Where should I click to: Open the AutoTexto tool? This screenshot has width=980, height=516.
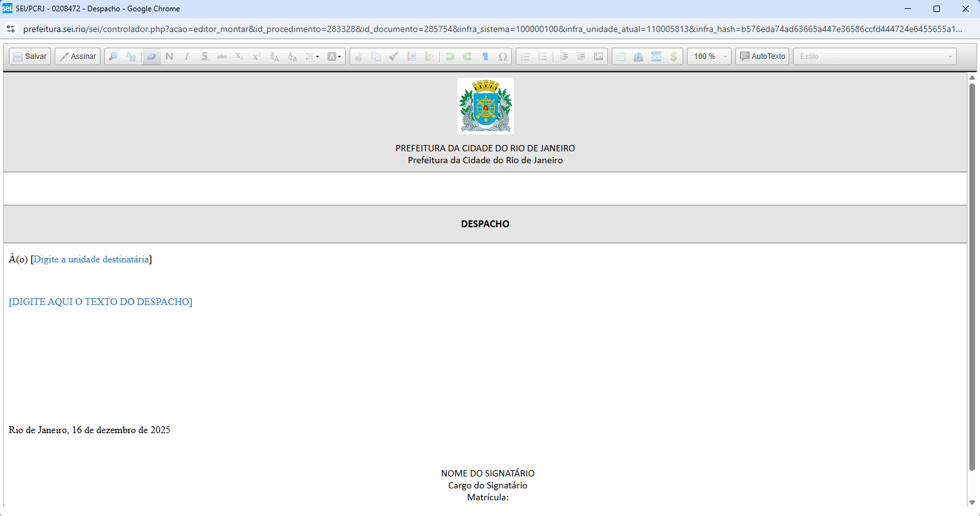coord(762,56)
